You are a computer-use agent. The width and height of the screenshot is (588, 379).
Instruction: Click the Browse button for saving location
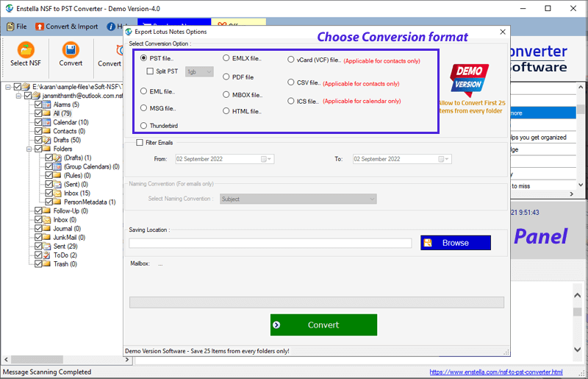(x=456, y=243)
